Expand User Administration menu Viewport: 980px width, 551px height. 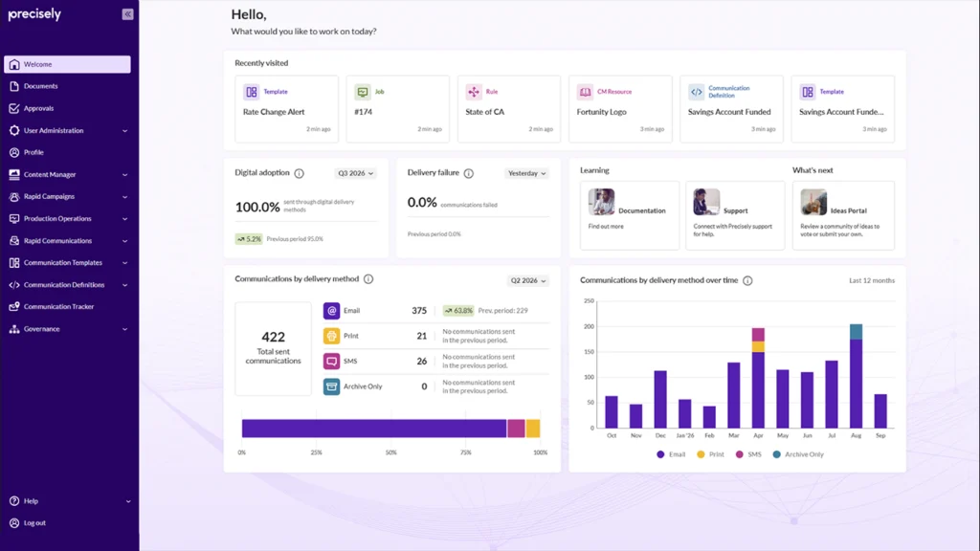[68, 130]
